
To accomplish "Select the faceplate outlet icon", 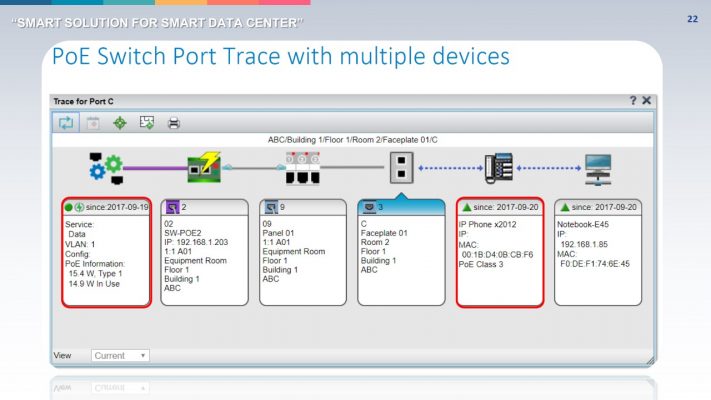I will tap(402, 168).
